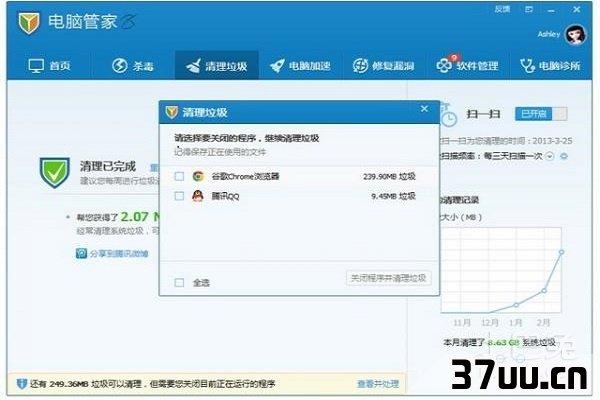
Task: Click the clover icon on 软件管理 tab
Action: coord(445,65)
